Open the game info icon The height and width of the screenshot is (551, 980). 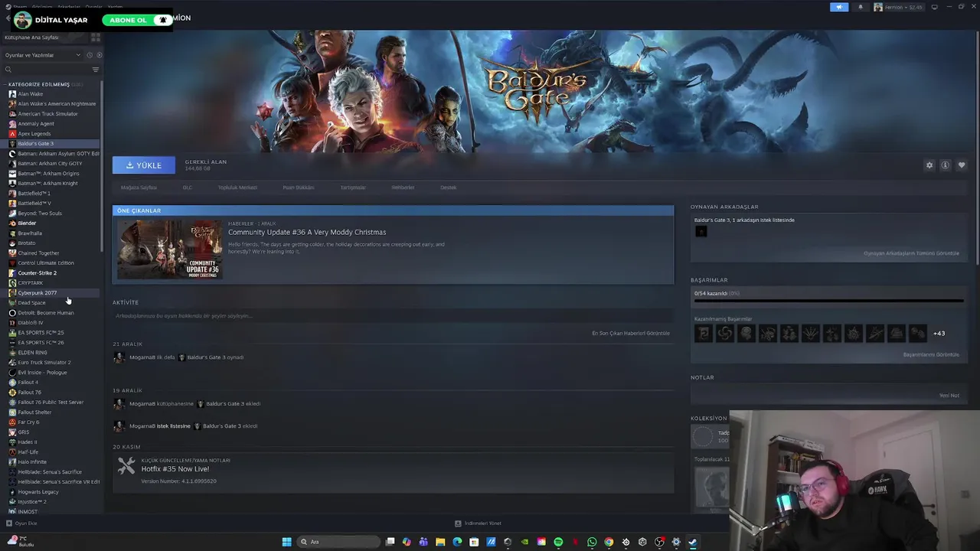(x=946, y=165)
